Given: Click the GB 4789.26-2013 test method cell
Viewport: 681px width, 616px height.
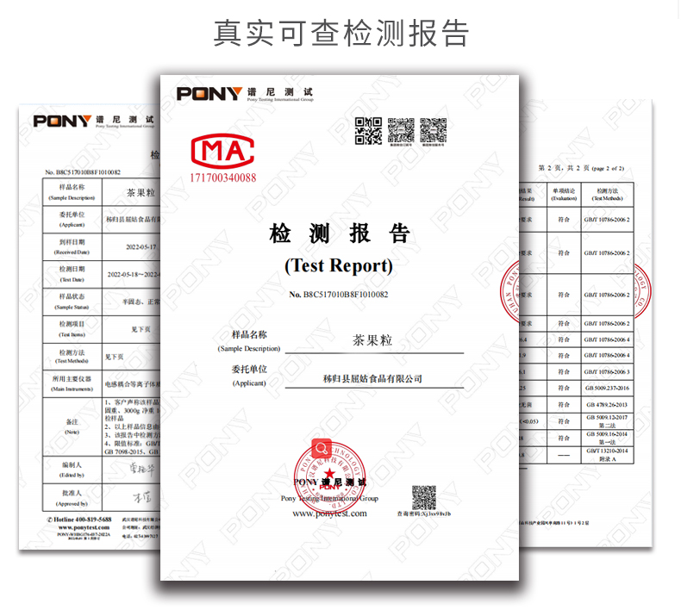Looking at the screenshot, I should click(607, 403).
